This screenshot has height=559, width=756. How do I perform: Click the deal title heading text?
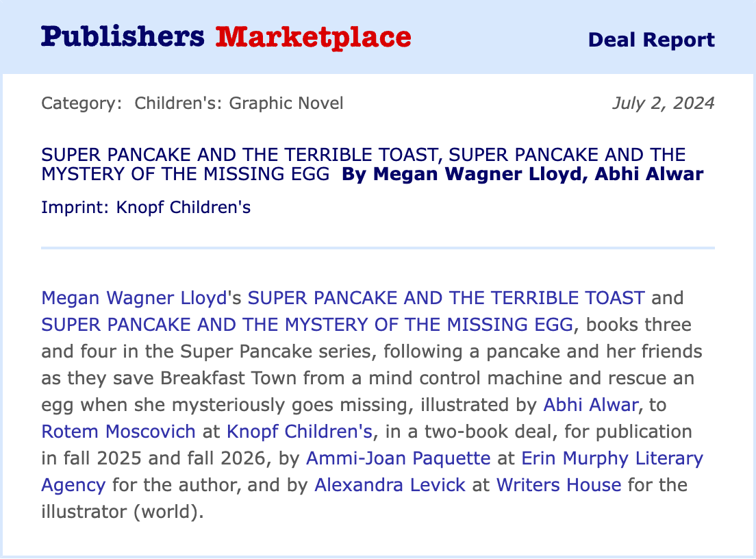(x=363, y=155)
